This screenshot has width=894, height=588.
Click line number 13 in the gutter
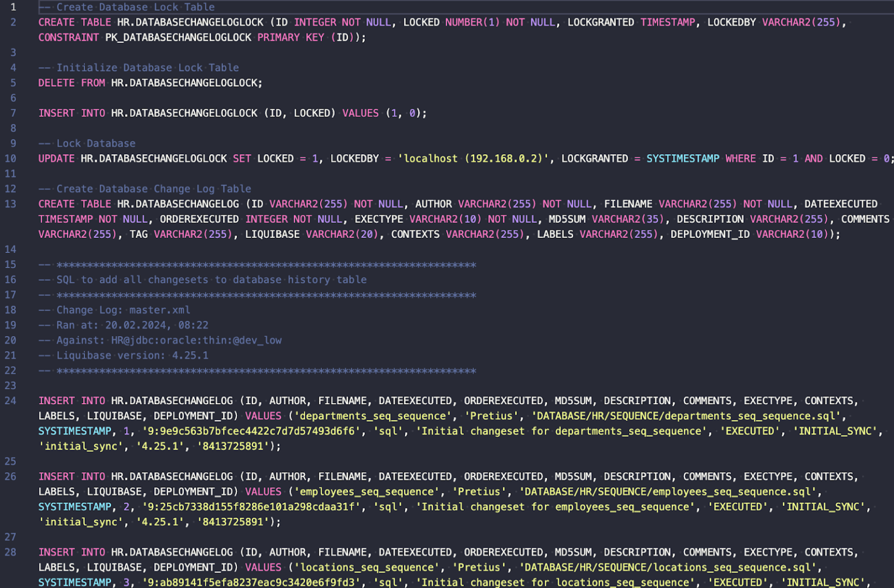click(x=10, y=204)
